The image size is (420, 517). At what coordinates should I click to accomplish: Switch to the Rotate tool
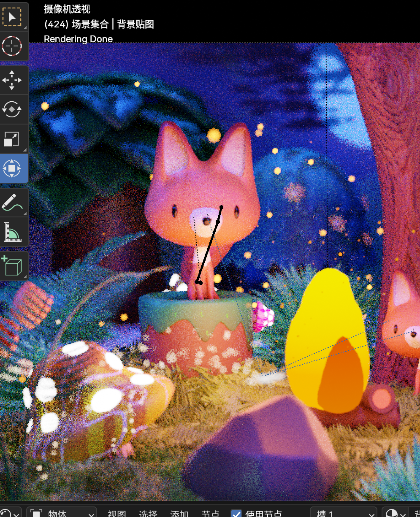point(12,109)
